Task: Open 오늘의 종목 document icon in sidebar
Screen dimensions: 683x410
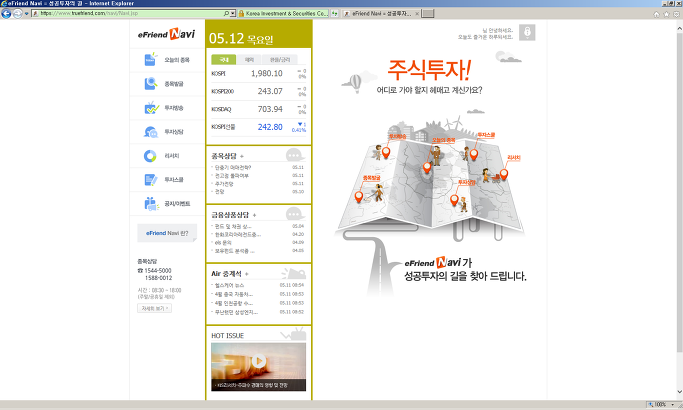Action: 150,60
